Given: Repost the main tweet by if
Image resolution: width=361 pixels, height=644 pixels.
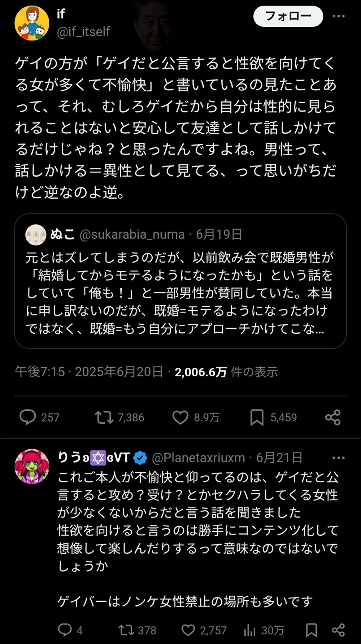Looking at the screenshot, I should pos(104,417).
